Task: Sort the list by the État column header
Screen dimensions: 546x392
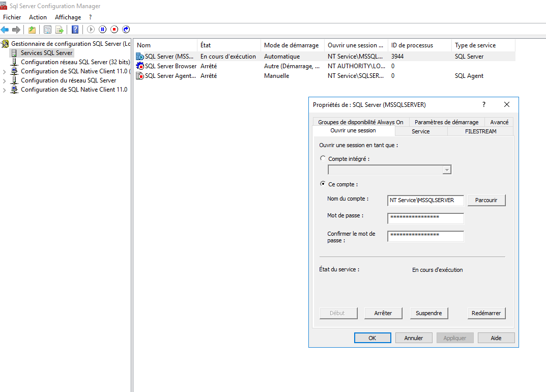Action: click(x=228, y=45)
